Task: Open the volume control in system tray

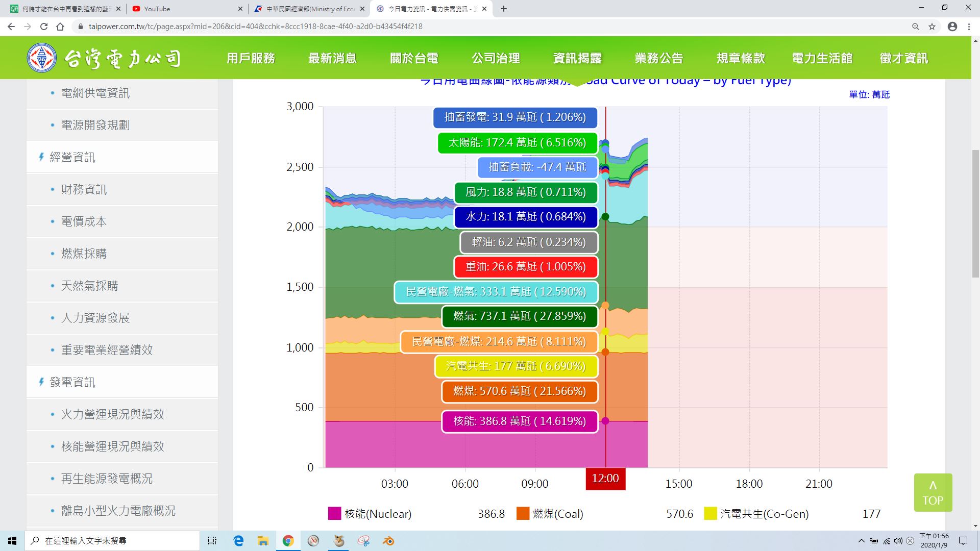Action: click(x=898, y=541)
